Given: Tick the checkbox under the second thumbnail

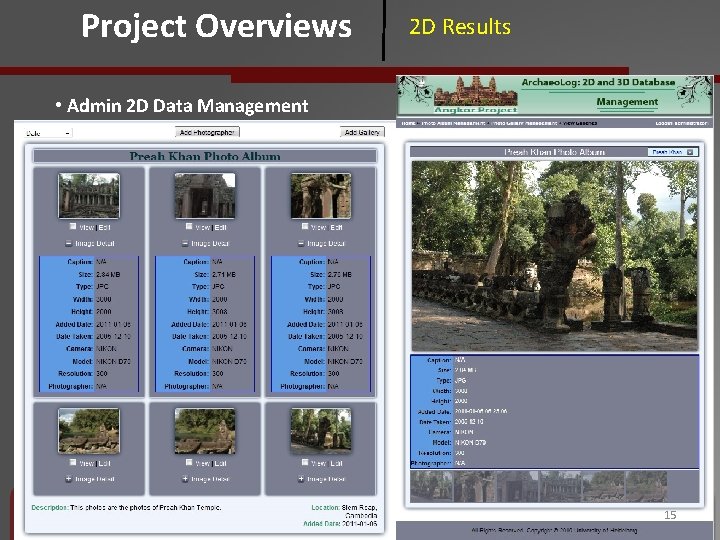Looking at the screenshot, I should 189,226.
